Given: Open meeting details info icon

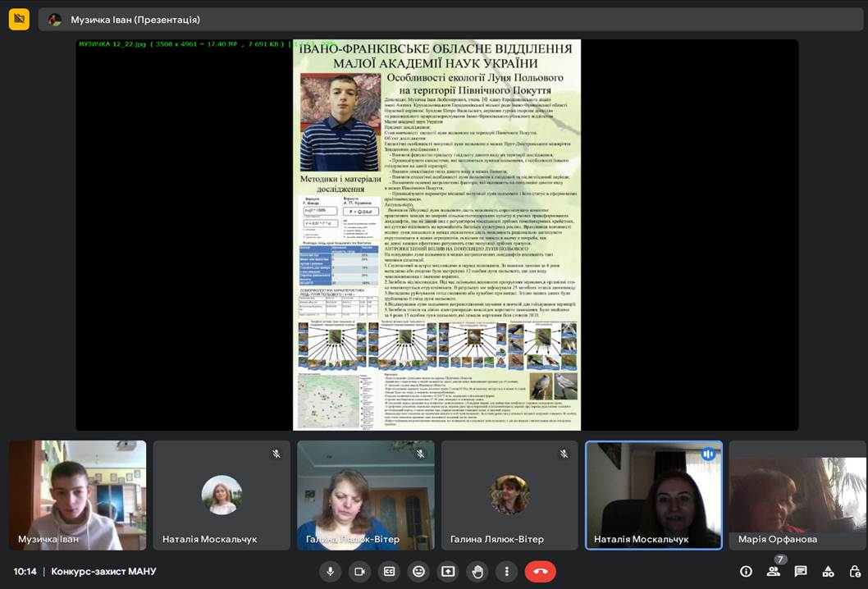Looking at the screenshot, I should [x=746, y=572].
